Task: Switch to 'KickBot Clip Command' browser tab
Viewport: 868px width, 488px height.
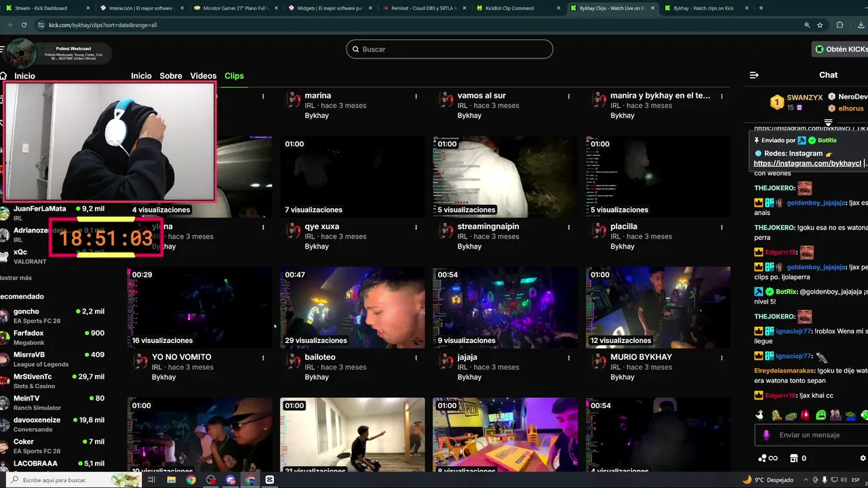Action: click(517, 8)
